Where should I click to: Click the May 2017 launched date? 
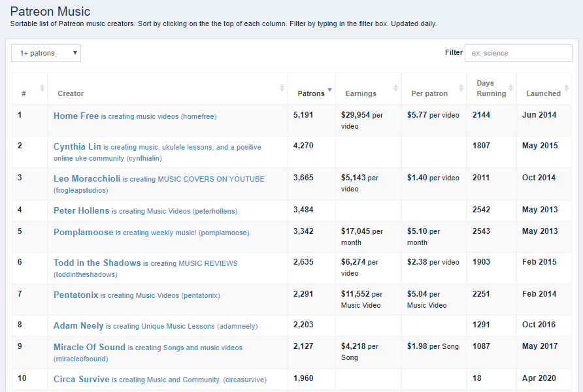click(x=540, y=346)
